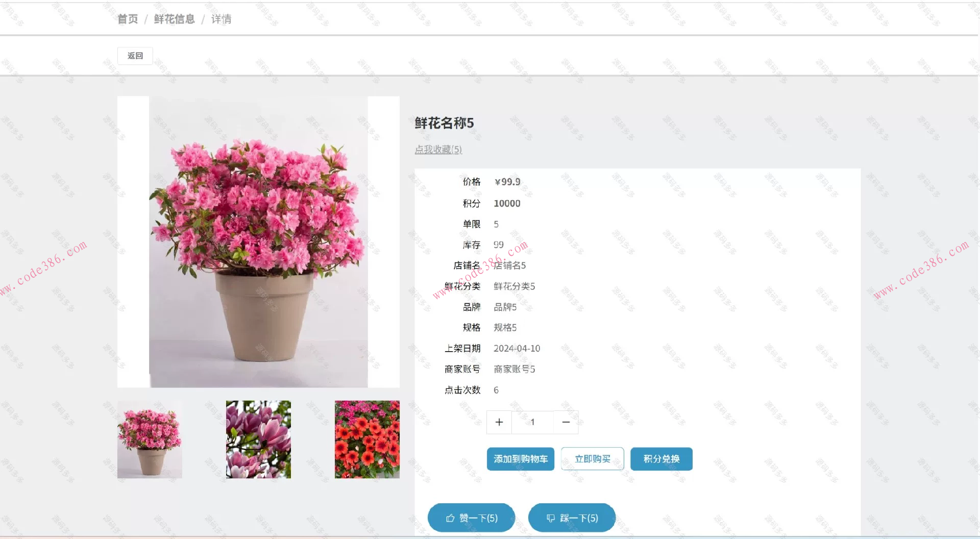Viewport: 980px width, 539px height.
Task: Click the thumbs-down icon on 踩一下 button
Action: [x=550, y=518]
